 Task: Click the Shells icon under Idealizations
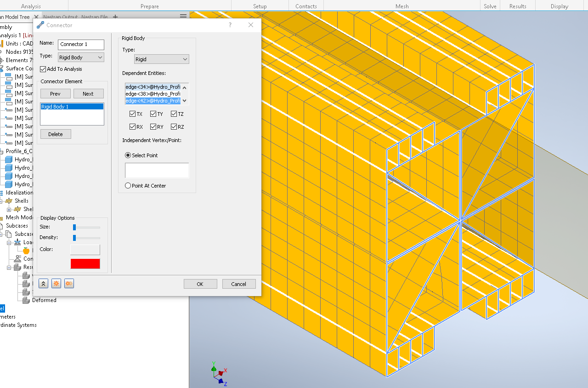[x=9, y=200]
